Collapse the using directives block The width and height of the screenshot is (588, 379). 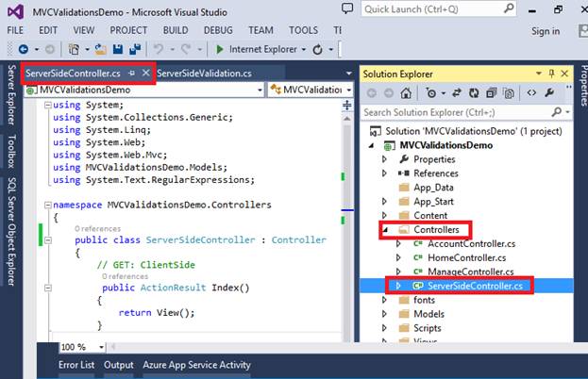[x=47, y=105]
